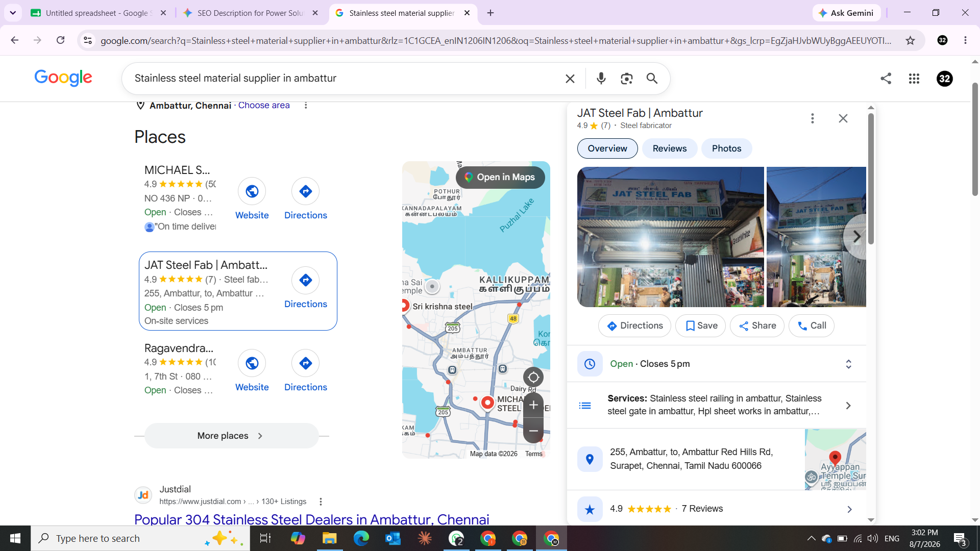Click Choose area link
980x551 pixels.
pos(264,106)
